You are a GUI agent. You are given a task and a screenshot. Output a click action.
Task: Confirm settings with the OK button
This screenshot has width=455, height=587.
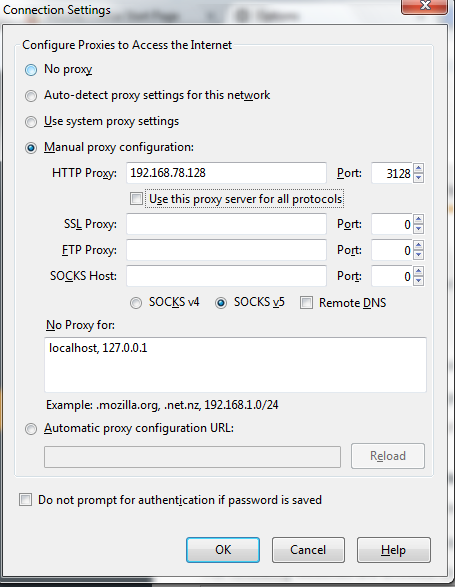223,550
